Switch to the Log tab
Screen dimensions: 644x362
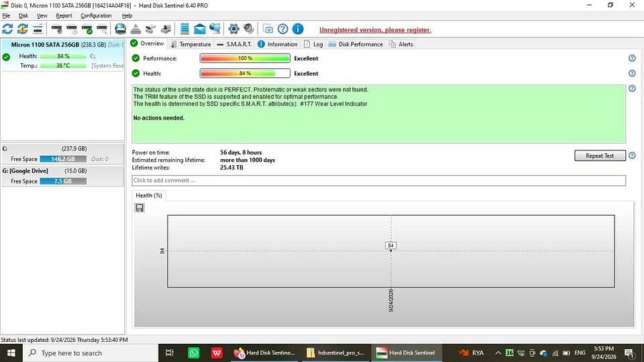pyautogui.click(x=313, y=44)
